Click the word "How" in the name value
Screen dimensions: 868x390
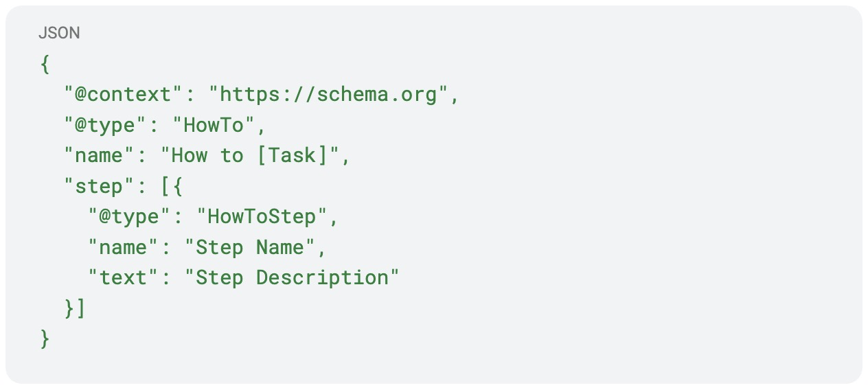190,155
